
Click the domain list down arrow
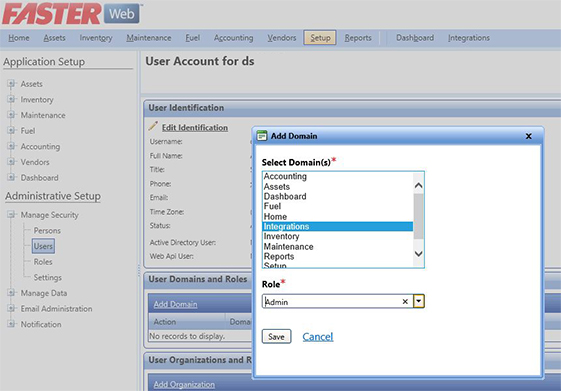(418, 254)
